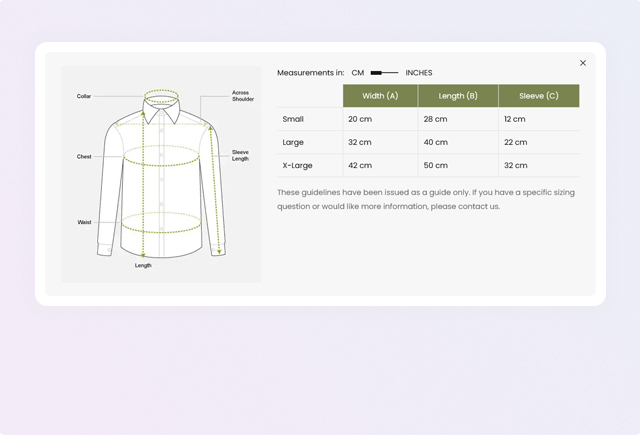Close the size guide popup

583,63
